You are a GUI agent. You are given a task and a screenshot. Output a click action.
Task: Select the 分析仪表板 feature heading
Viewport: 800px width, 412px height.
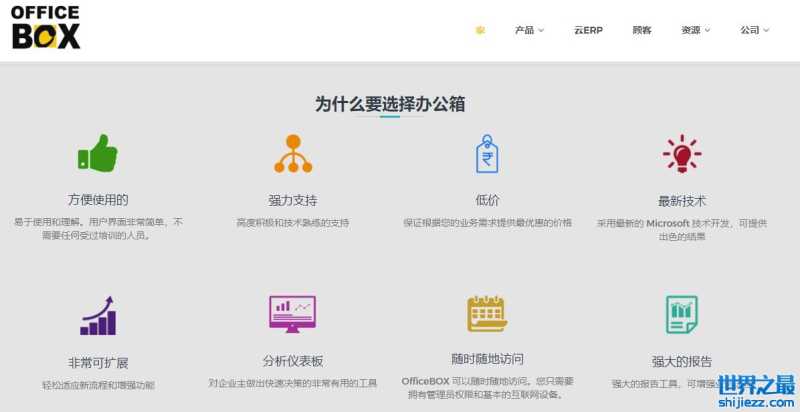pos(293,361)
